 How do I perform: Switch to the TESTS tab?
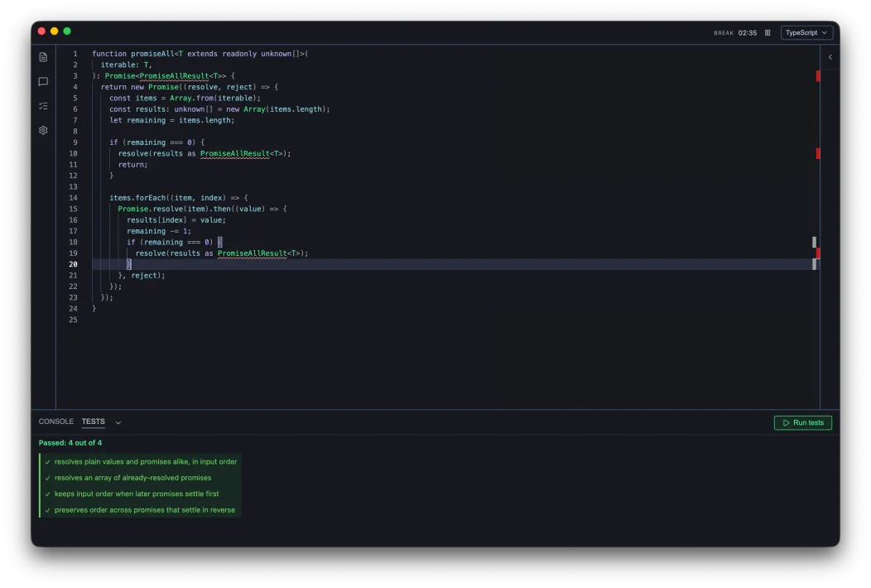(x=94, y=422)
